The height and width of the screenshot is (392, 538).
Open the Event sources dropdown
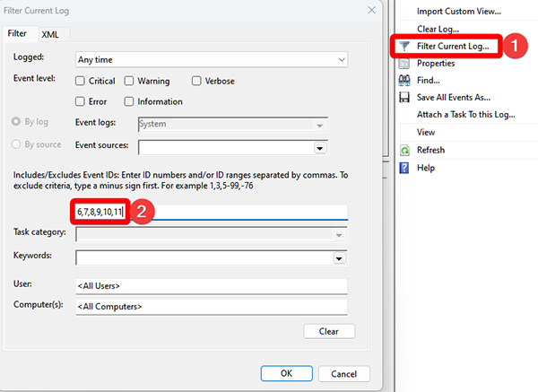(x=319, y=147)
